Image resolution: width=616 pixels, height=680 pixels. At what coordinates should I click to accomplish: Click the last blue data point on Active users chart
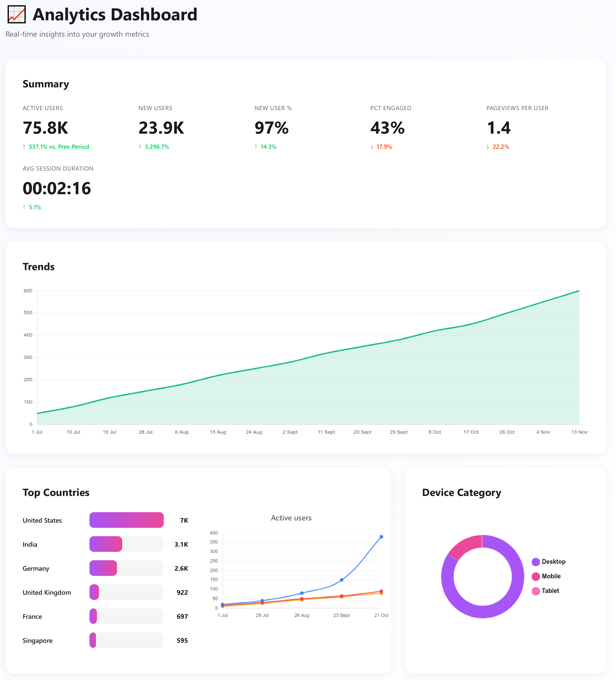pos(381,537)
